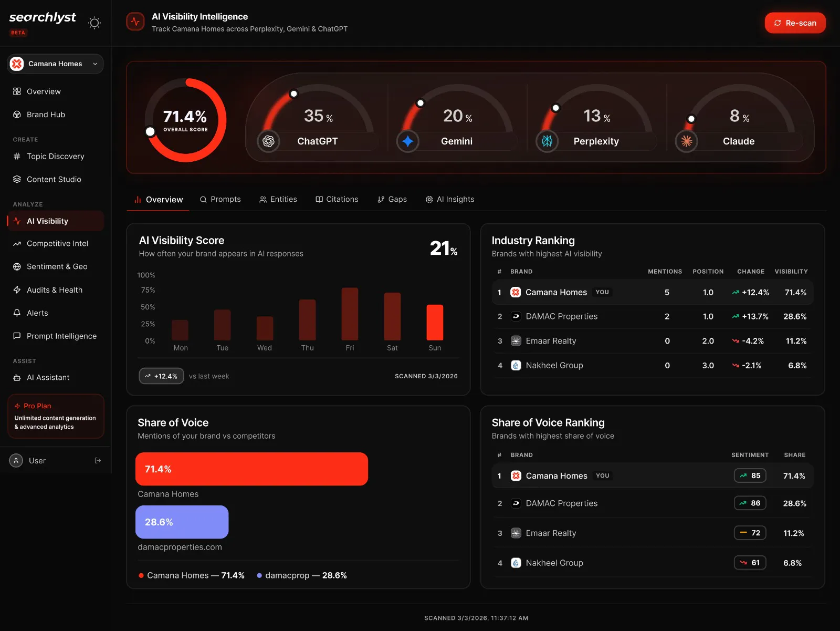Click Emaar Realty logo in Industry Ranking

[x=516, y=341]
